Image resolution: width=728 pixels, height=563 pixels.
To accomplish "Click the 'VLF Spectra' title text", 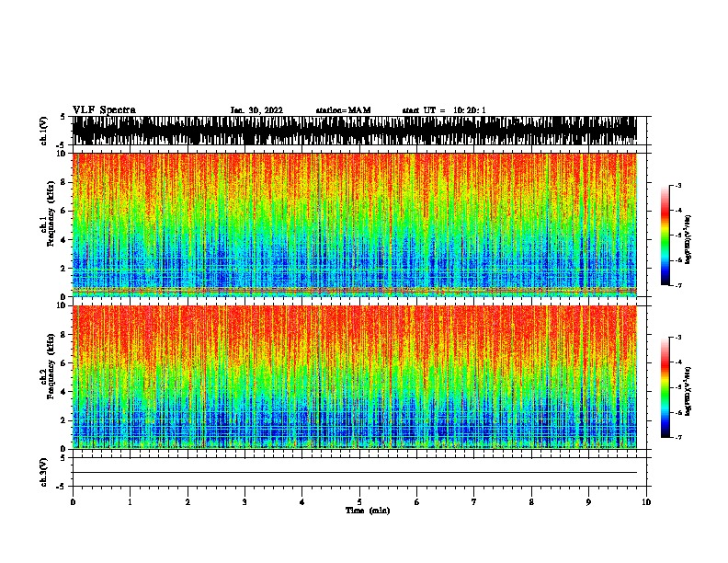I will point(104,110).
